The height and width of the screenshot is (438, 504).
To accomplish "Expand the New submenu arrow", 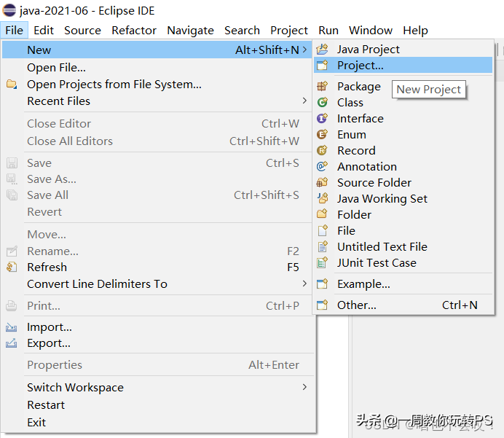I will (x=304, y=50).
